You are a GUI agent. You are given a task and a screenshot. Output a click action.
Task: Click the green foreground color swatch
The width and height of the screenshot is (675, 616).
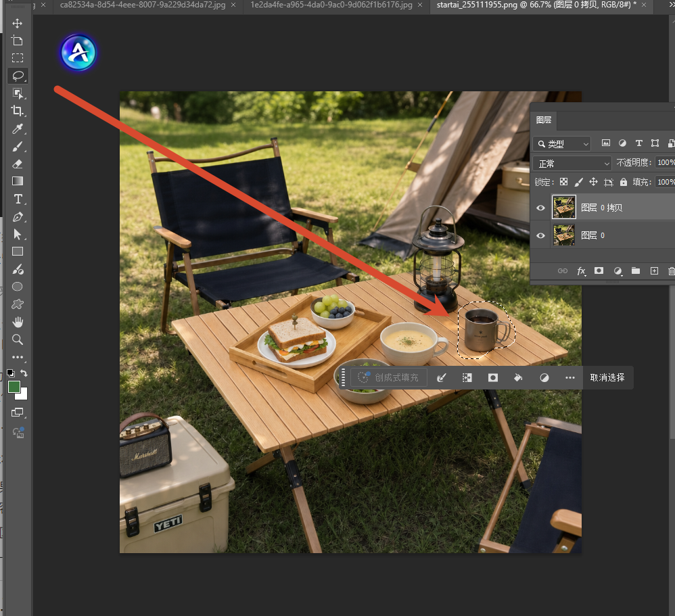[x=14, y=387]
